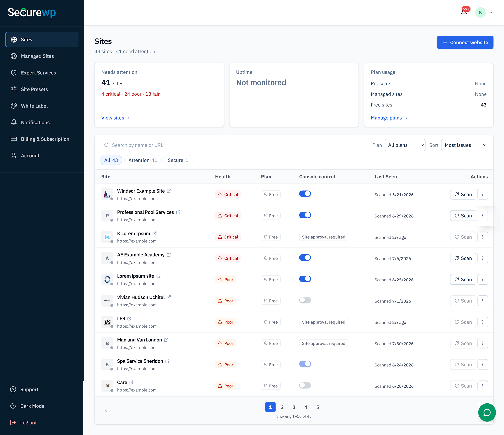Image resolution: width=504 pixels, height=435 pixels.
Task: Click the SecureWP logo
Action: click(32, 13)
